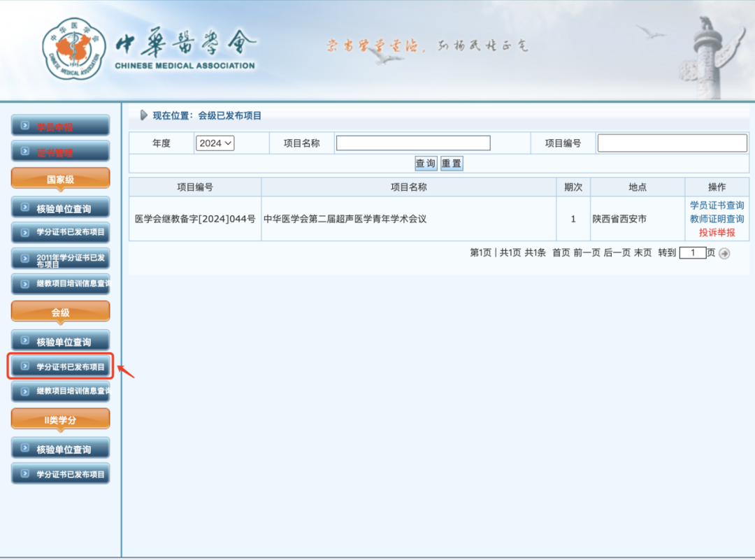The image size is (755, 560).
Task: Click the go-to-page arrow icon
Action: (724, 253)
